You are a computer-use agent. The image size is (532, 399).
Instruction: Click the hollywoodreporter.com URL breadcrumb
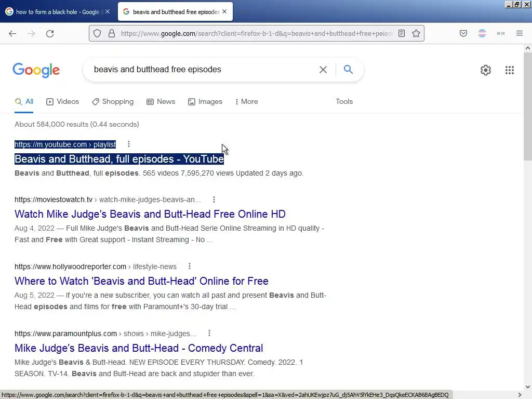(96, 267)
